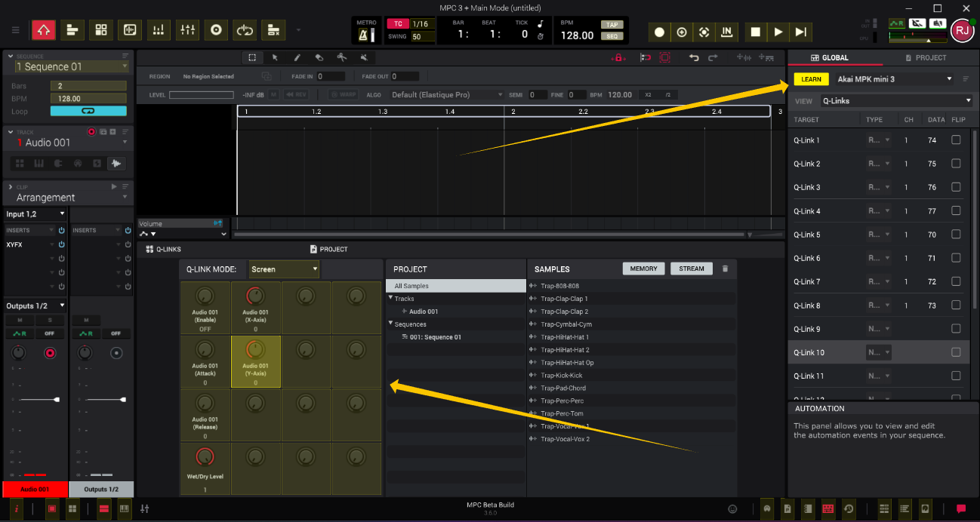This screenshot has height=522, width=980.
Task: Toggle Flip checkbox for Q-Link 5
Action: [x=956, y=234]
